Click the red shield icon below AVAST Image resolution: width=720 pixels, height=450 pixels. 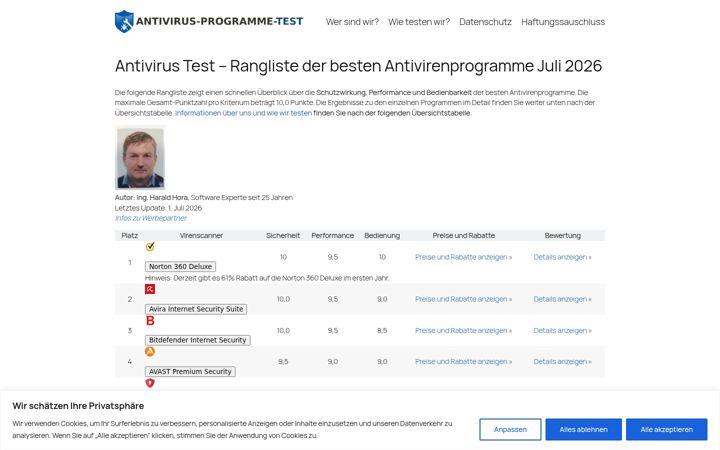point(150,382)
